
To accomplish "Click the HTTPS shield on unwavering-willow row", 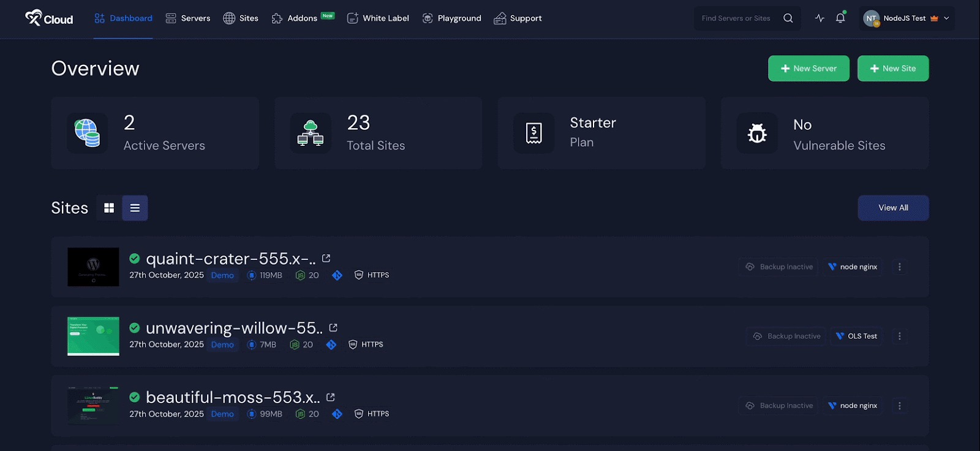I will point(353,344).
